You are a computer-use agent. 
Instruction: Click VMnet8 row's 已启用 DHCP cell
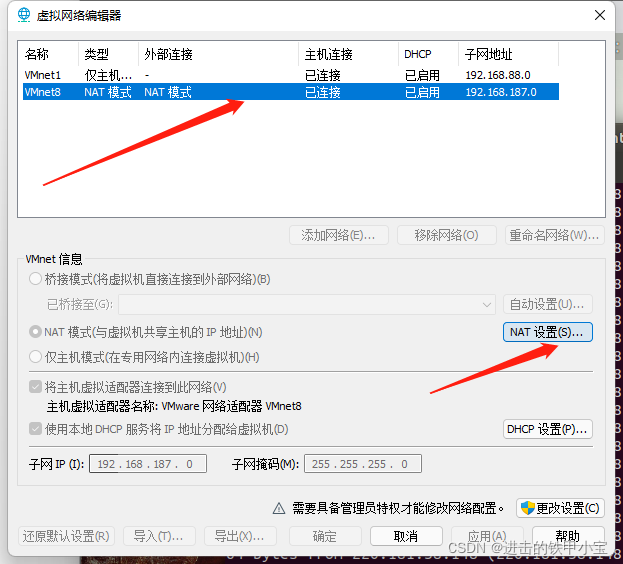[x=422, y=92]
